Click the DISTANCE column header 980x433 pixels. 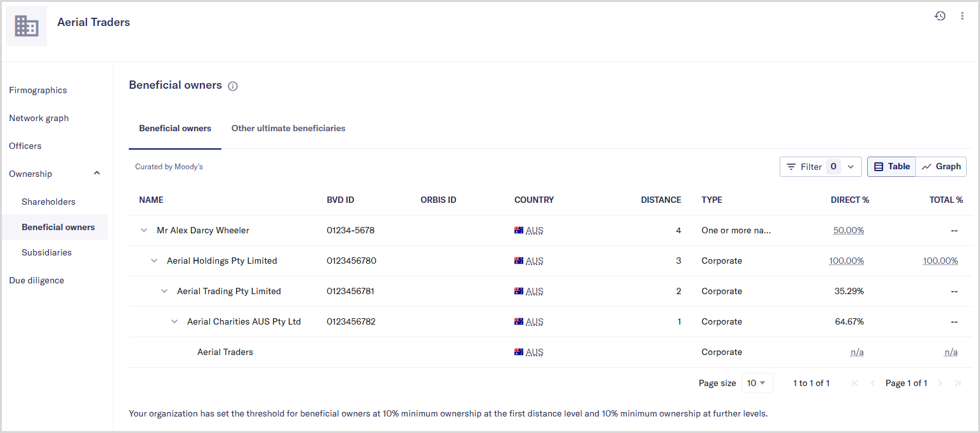(x=661, y=200)
